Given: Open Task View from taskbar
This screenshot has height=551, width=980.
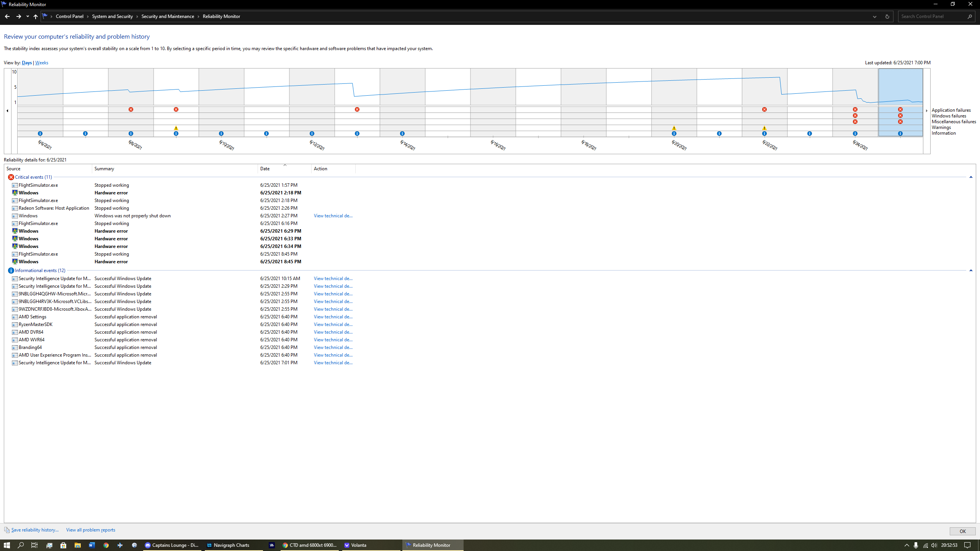Looking at the screenshot, I should pyautogui.click(x=34, y=545).
